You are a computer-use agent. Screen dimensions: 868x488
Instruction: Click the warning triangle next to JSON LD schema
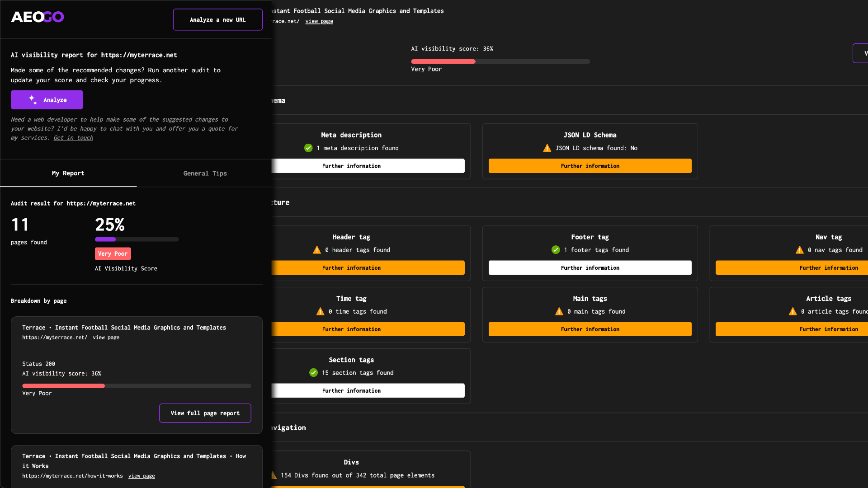547,148
